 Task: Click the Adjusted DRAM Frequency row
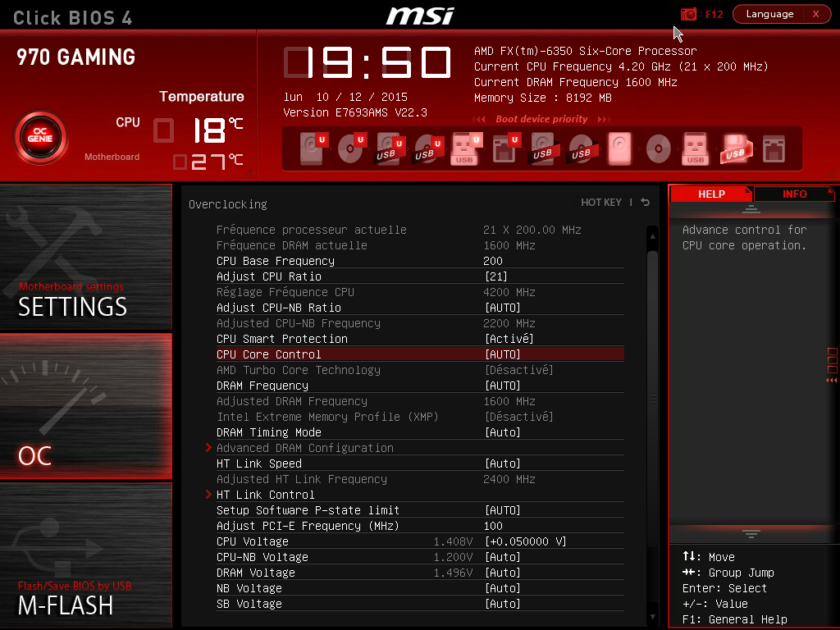420,400
